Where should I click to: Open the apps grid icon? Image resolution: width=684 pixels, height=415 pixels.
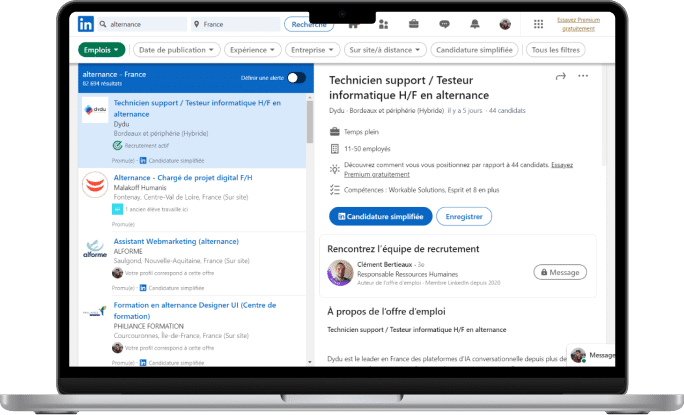point(538,24)
